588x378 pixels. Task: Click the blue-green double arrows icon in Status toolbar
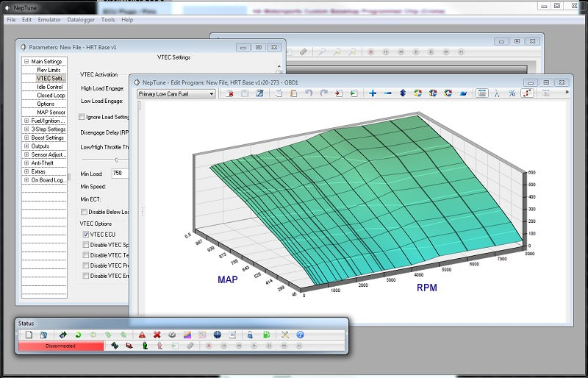point(62,335)
